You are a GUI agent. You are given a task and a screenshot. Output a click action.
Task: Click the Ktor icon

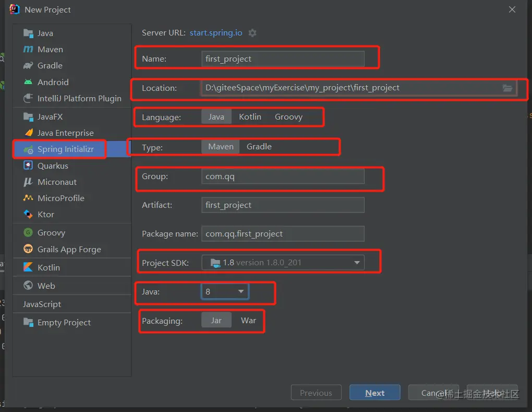[x=28, y=214]
